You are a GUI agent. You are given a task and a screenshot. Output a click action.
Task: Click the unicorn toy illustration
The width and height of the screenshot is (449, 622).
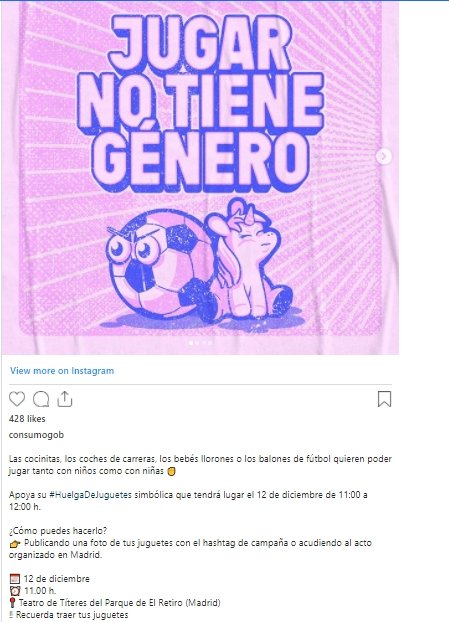point(248,260)
